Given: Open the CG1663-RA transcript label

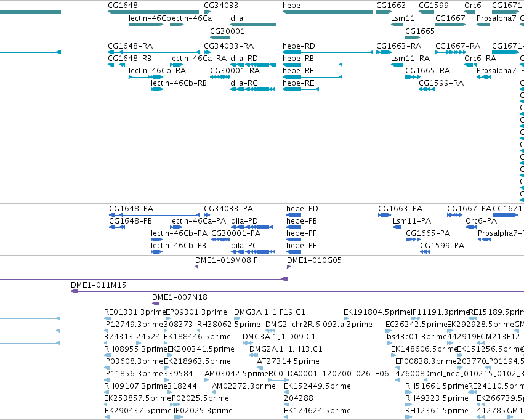Looking at the screenshot, I should [398, 46].
